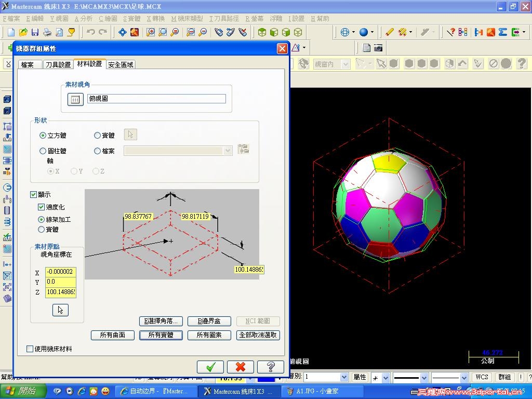Screen dimensions: 532x399
Task: Select the 線架加工 wireframe radio button
Action: pyautogui.click(x=41, y=220)
